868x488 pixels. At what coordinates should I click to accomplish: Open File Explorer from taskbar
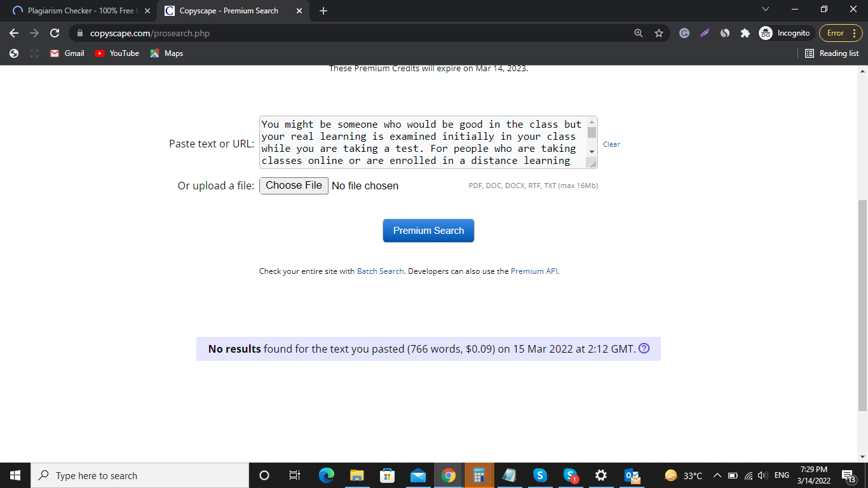(356, 475)
